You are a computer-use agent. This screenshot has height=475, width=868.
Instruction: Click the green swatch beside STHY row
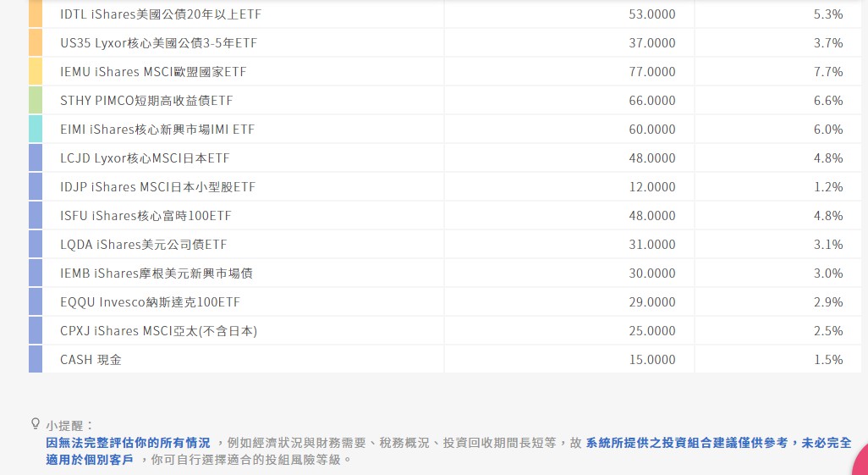36,100
